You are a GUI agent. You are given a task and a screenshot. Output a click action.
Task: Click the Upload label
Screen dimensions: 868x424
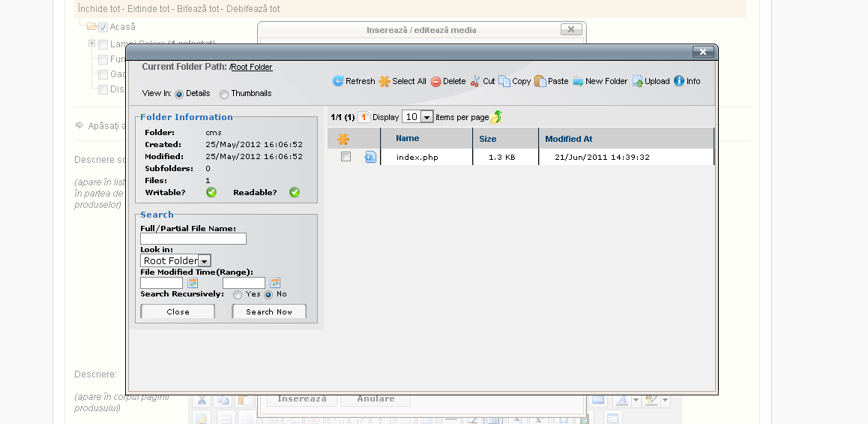pos(657,81)
